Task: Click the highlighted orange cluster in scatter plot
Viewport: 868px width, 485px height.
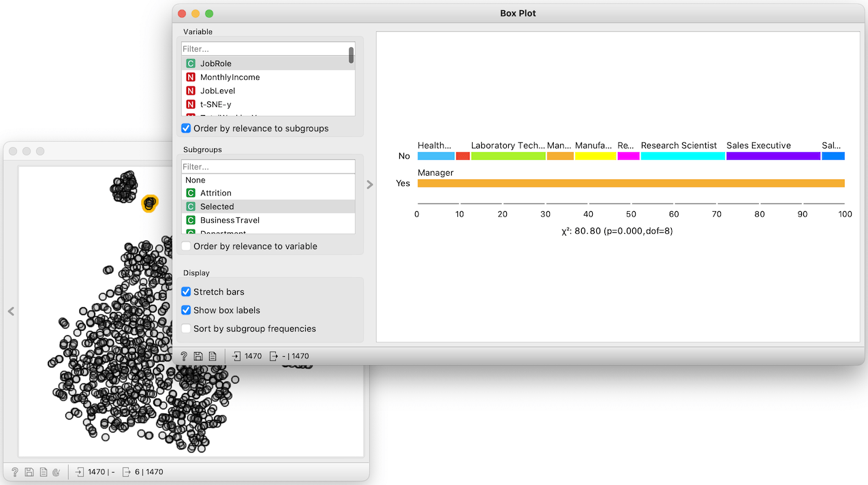Action: [x=150, y=203]
